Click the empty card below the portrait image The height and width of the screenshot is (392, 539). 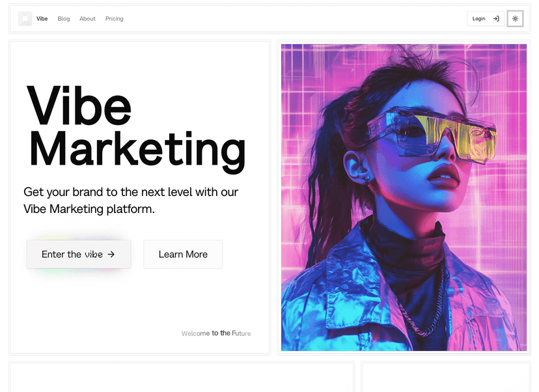click(x=446, y=377)
